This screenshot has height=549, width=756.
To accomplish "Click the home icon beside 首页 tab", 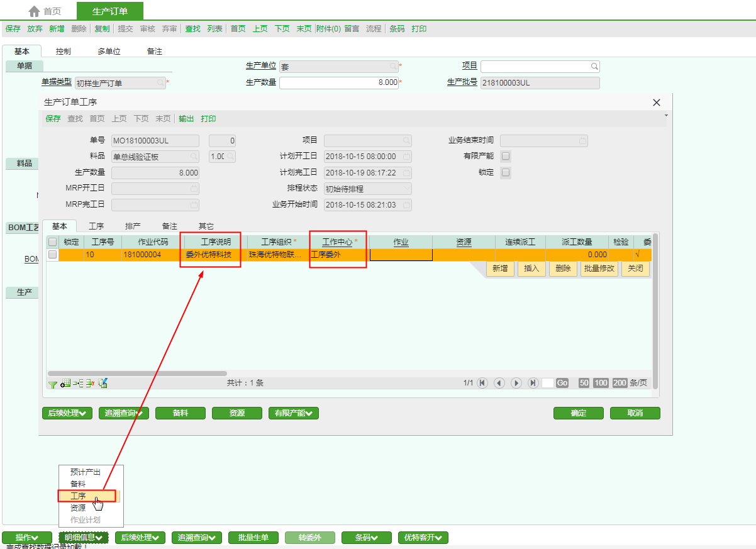I will [x=34, y=11].
